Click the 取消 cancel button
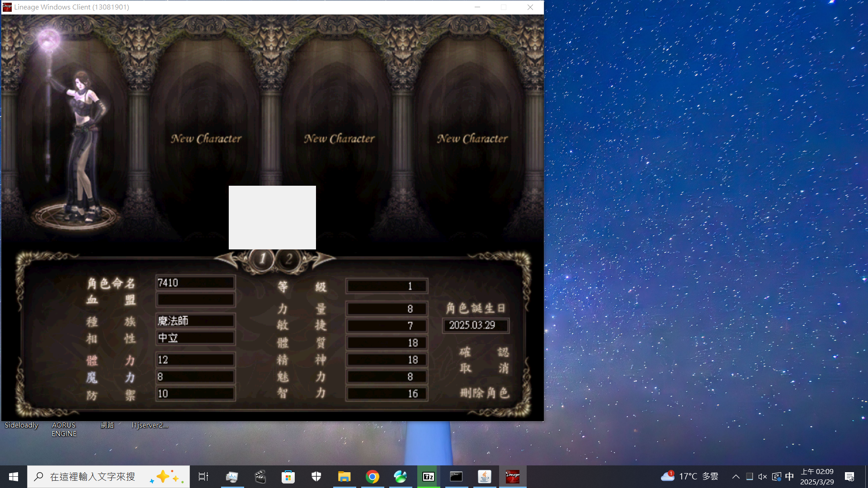This screenshot has width=868, height=488. pyautogui.click(x=484, y=368)
